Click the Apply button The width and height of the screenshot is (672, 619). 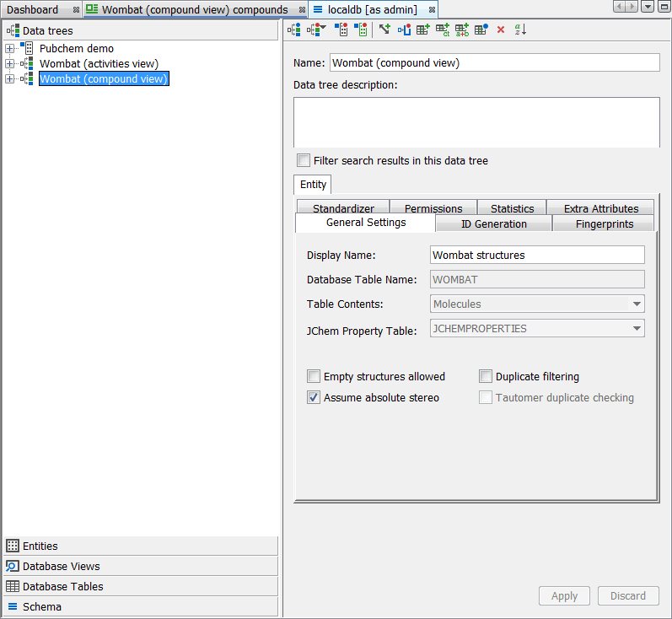coord(564,595)
